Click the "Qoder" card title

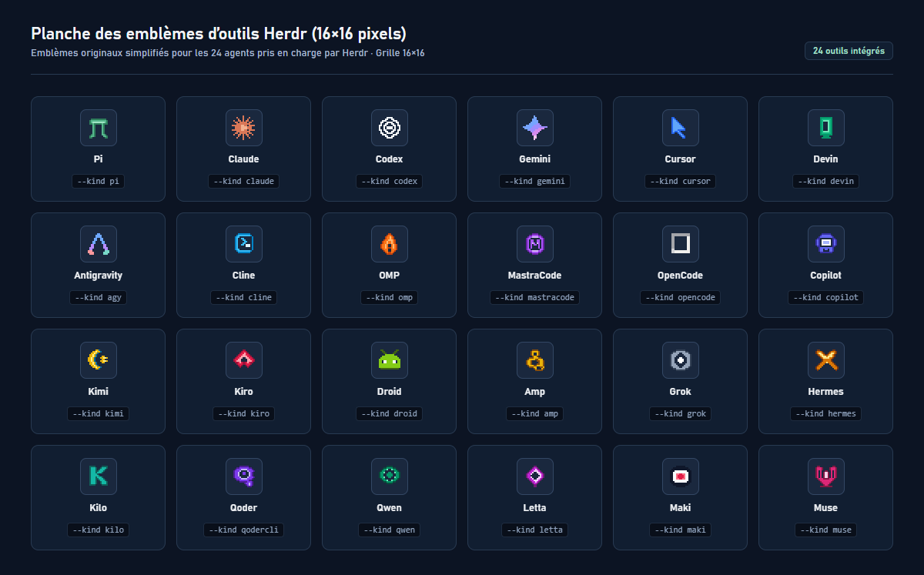click(243, 508)
